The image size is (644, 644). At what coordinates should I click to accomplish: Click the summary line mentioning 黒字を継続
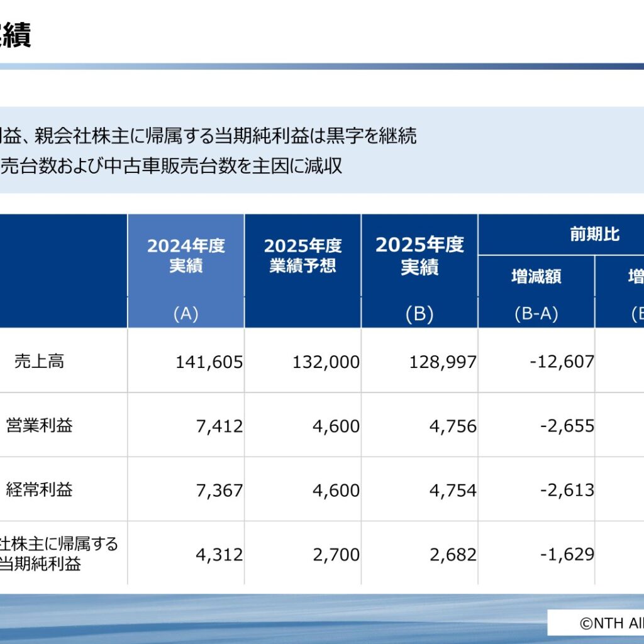click(208, 136)
